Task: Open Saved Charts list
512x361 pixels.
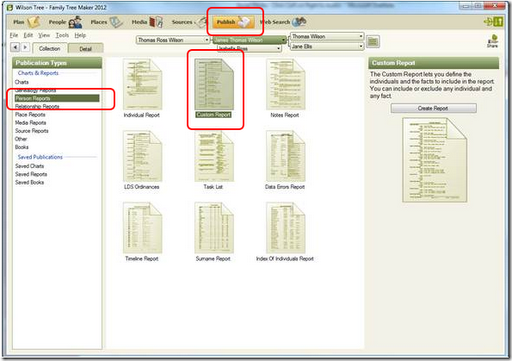Action: (x=30, y=166)
